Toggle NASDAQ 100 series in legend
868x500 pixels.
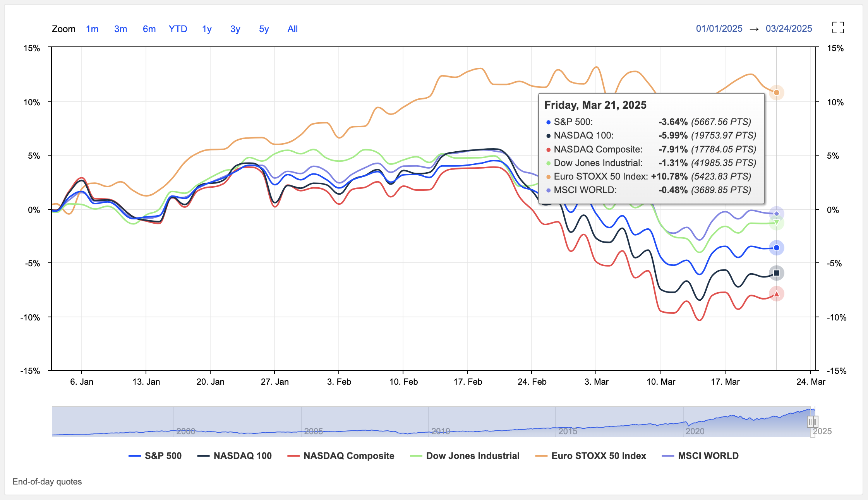click(234, 456)
